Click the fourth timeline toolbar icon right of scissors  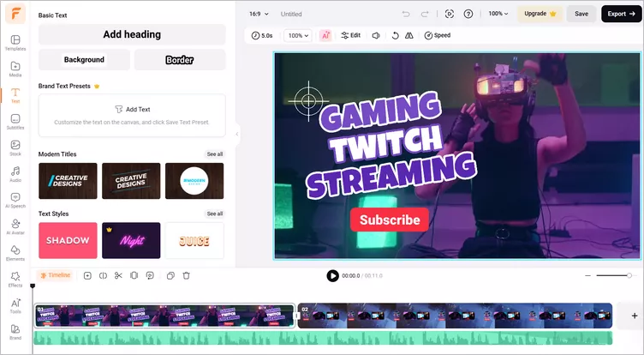(134, 275)
